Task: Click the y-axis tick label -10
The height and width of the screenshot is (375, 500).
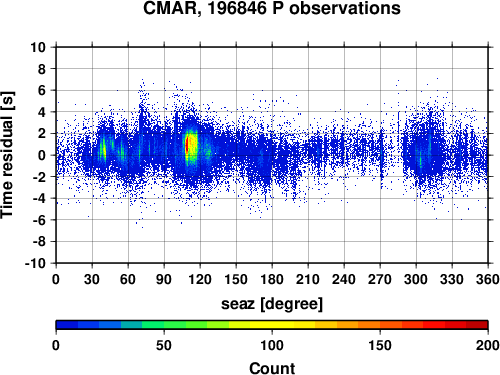Action: pos(35,263)
